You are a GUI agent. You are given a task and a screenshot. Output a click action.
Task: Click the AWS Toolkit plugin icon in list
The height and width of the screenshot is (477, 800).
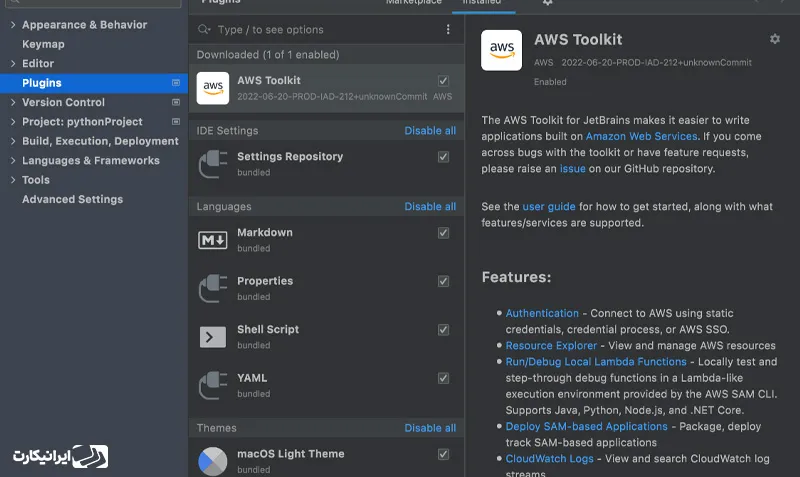pyautogui.click(x=213, y=88)
